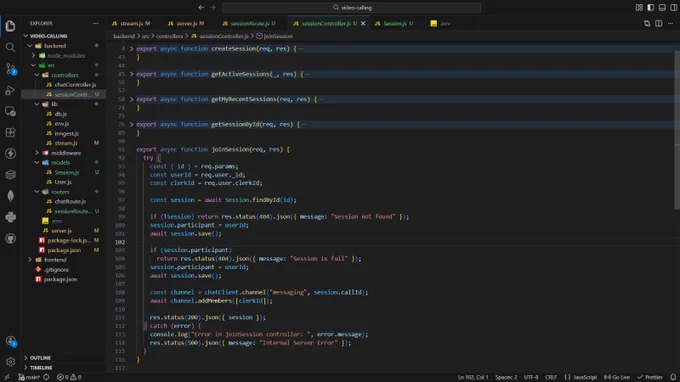Image resolution: width=680 pixels, height=382 pixels.
Task: Open editor More Actions ellipsis
Action: (670, 23)
